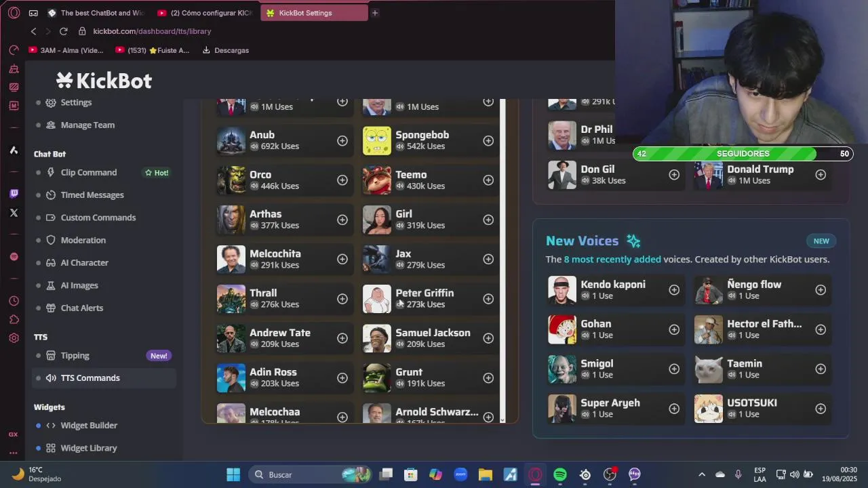Add the Don Gil voice with plus icon
The width and height of the screenshot is (868, 488).
[x=674, y=175]
